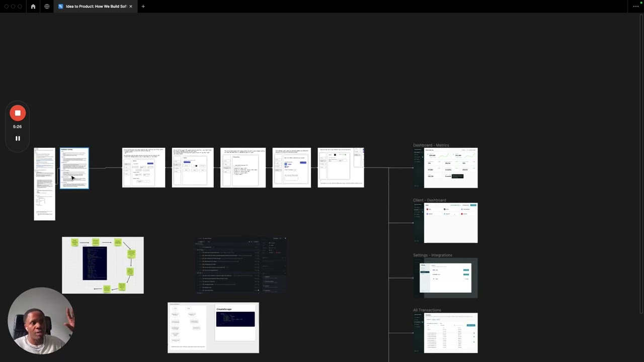
Task: Open the globe community icon
Action: coord(47,7)
